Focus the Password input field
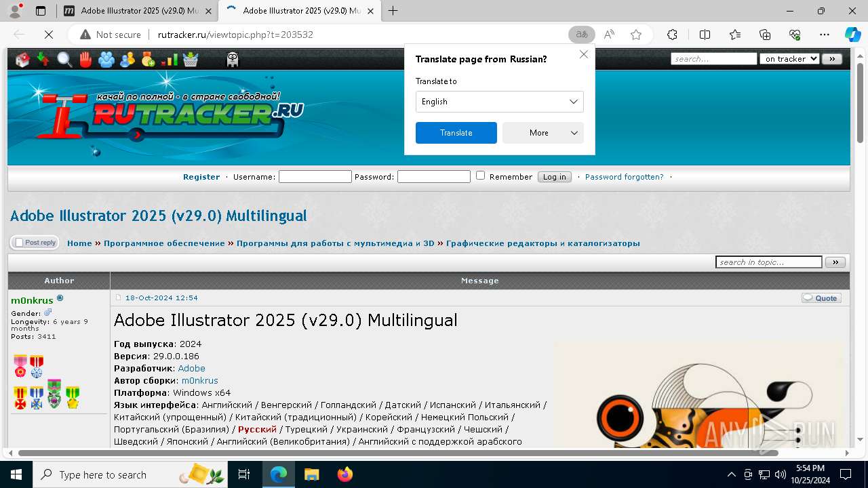The width and height of the screenshot is (868, 488). click(434, 177)
